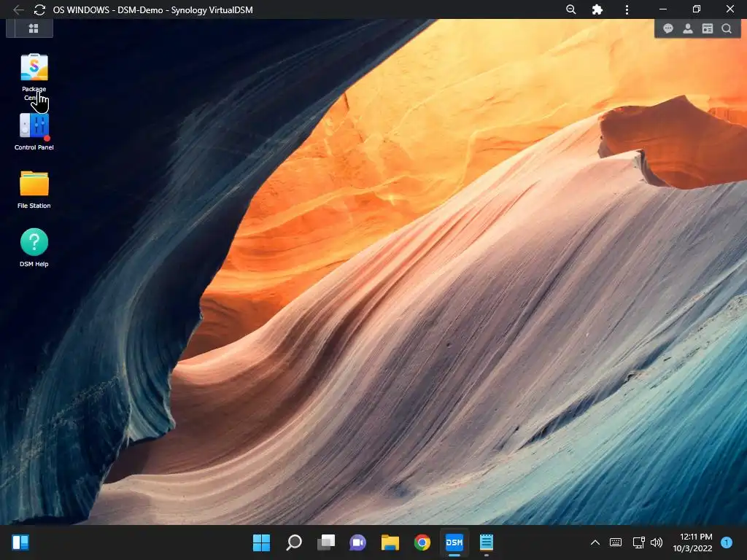Open volume speaker tray icon

click(657, 542)
